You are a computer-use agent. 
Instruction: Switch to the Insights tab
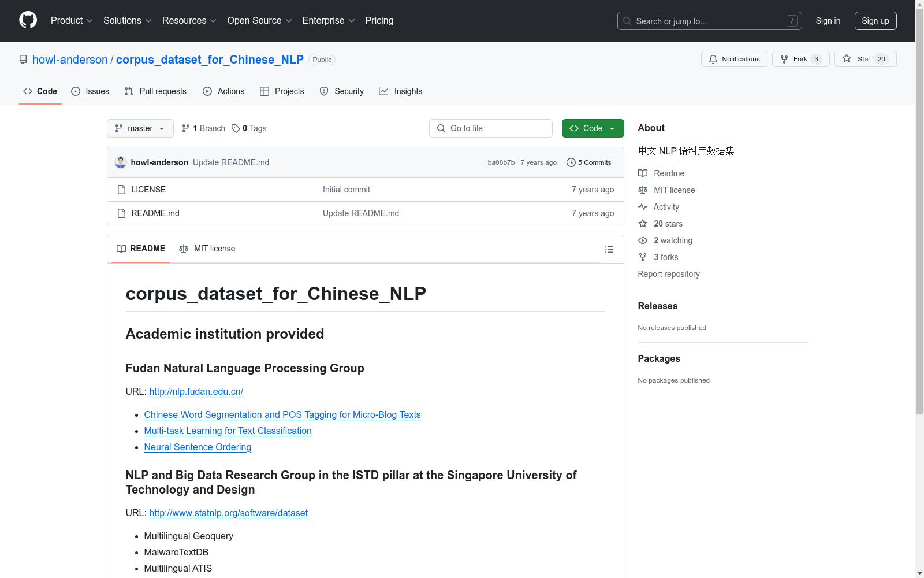click(x=401, y=91)
